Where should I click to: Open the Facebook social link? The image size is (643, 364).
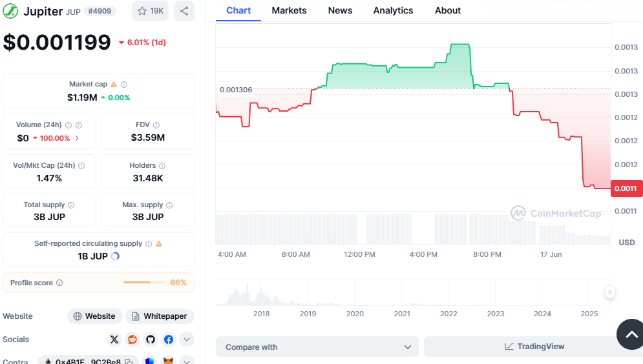(x=169, y=339)
